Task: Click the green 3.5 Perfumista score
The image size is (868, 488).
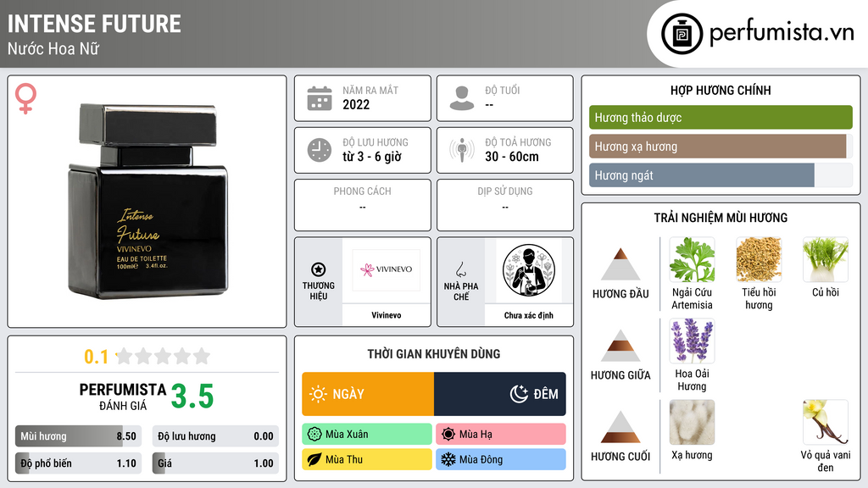Action: coord(192,396)
